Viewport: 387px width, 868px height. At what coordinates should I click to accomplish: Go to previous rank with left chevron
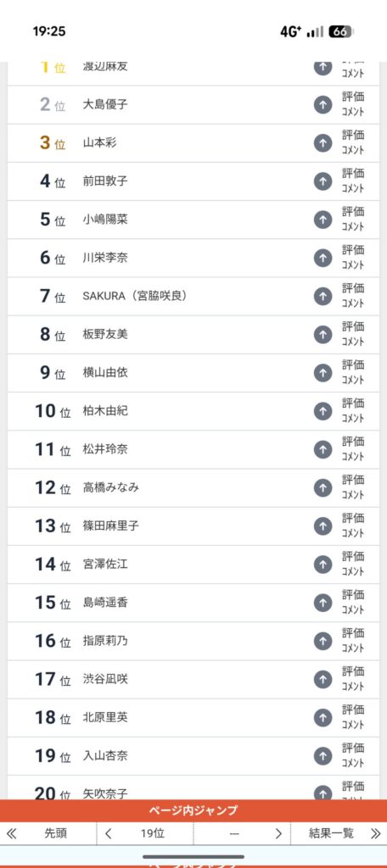108,834
